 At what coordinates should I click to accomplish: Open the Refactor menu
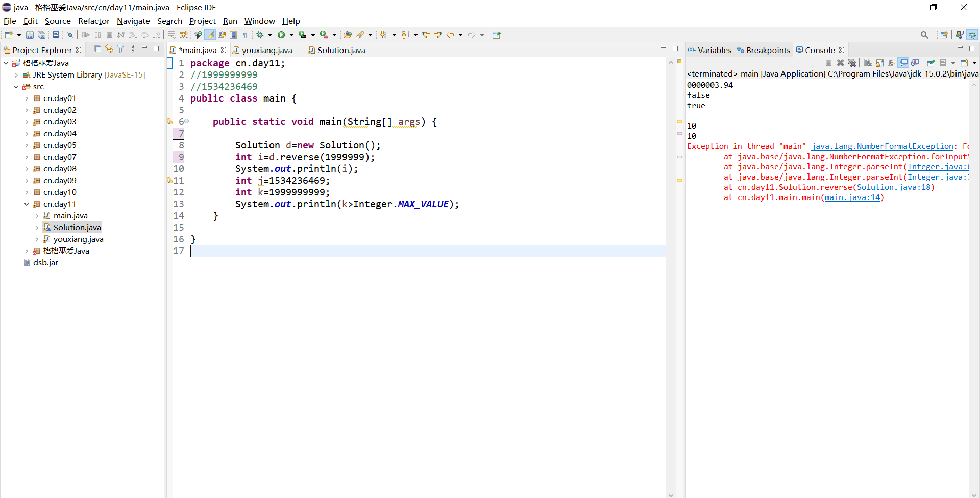point(94,21)
